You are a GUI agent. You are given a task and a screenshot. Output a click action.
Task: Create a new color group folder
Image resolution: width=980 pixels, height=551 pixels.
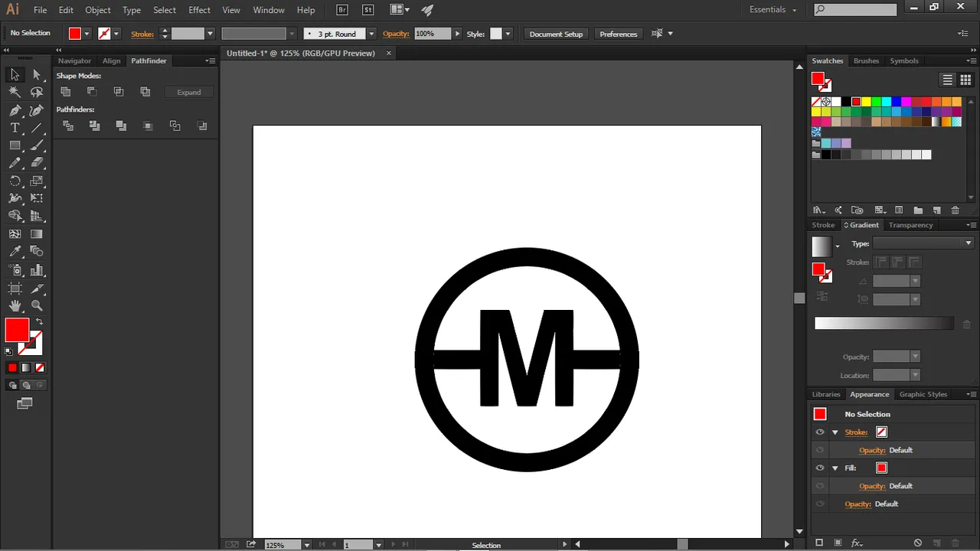(918, 210)
